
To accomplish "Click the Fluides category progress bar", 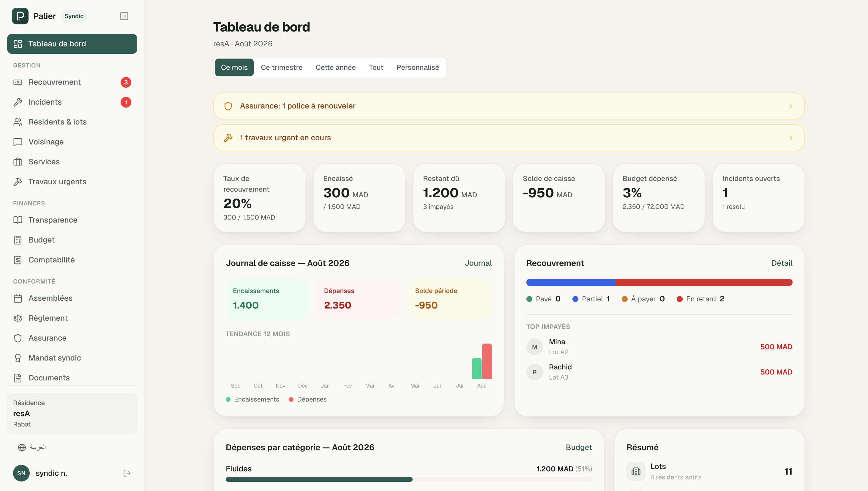I will coord(409,479).
